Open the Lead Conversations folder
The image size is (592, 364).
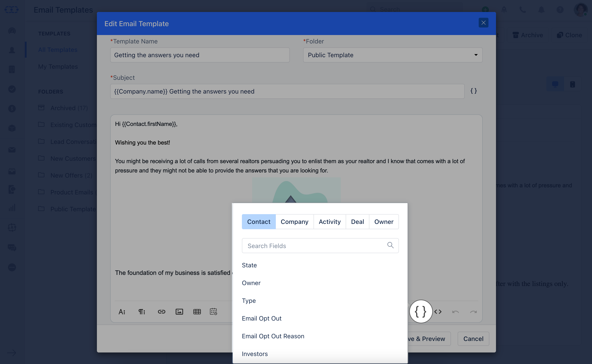click(x=67, y=142)
